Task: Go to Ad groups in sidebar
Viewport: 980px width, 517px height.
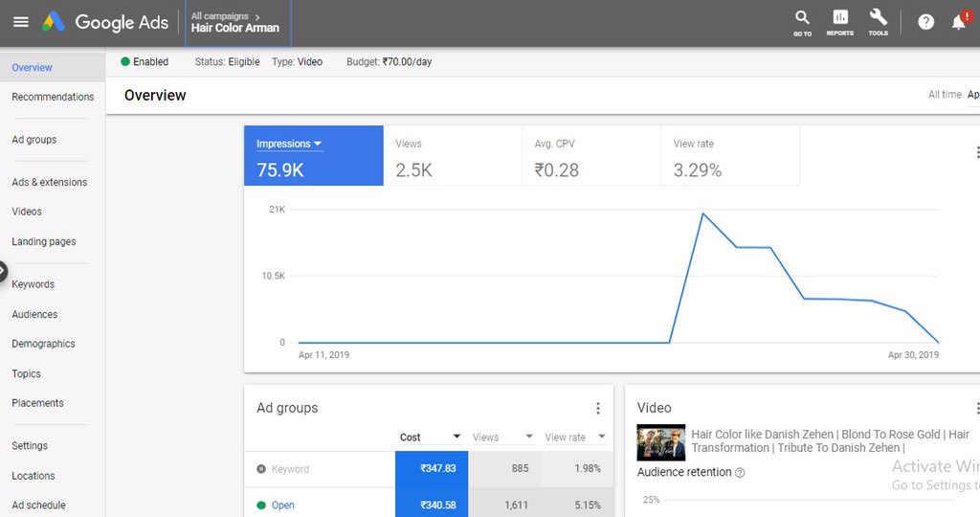Action: tap(33, 140)
